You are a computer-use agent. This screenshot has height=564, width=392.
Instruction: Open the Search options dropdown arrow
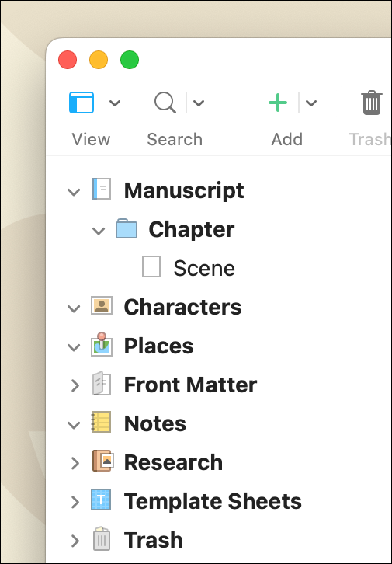point(199,103)
